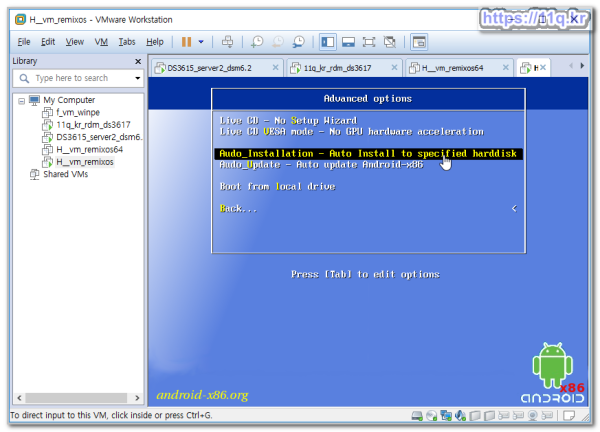Close the active H__vm_remixos tab
Viewport: 600px width, 432px height.
tap(543, 68)
